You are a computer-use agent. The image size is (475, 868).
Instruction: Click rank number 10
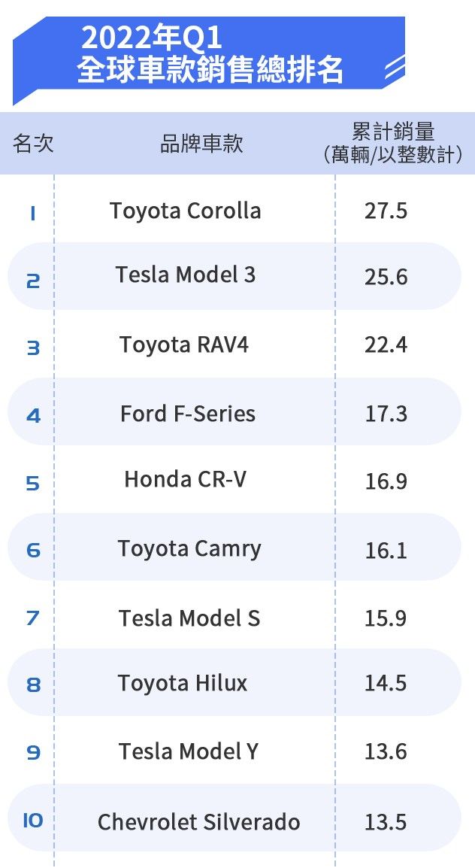(x=32, y=821)
